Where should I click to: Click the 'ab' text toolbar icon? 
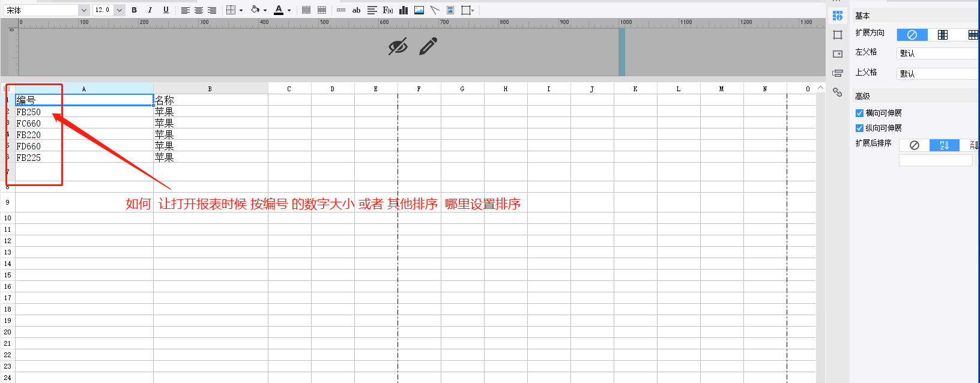[x=356, y=10]
